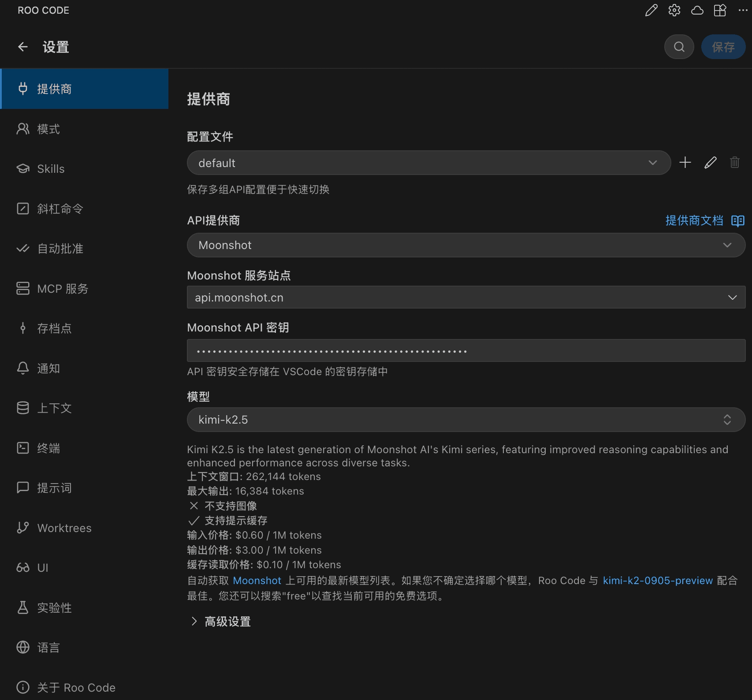Open the marketplace blocks icon

point(720,10)
